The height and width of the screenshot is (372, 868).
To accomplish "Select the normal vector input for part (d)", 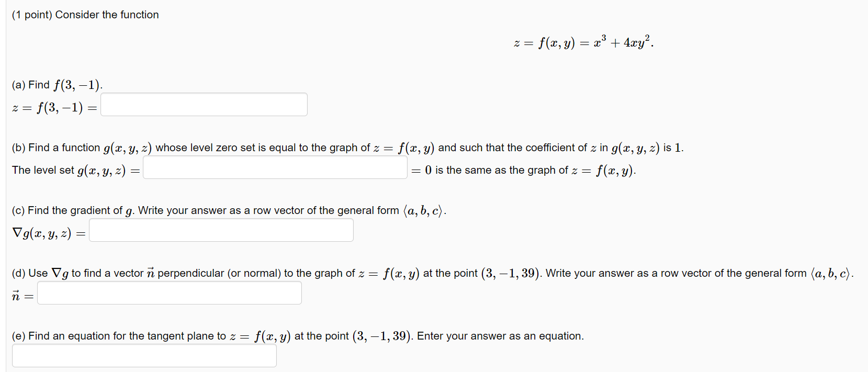I will click(x=168, y=292).
